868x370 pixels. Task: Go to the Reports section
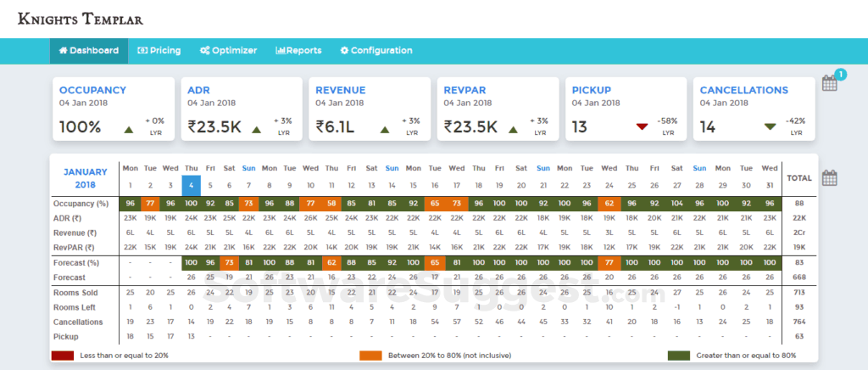[x=298, y=51]
